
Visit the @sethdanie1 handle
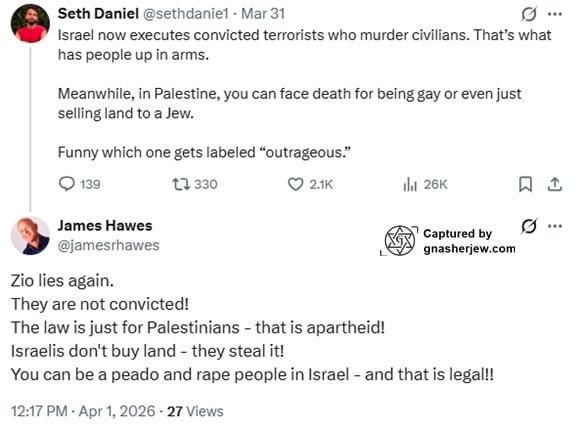click(186, 14)
